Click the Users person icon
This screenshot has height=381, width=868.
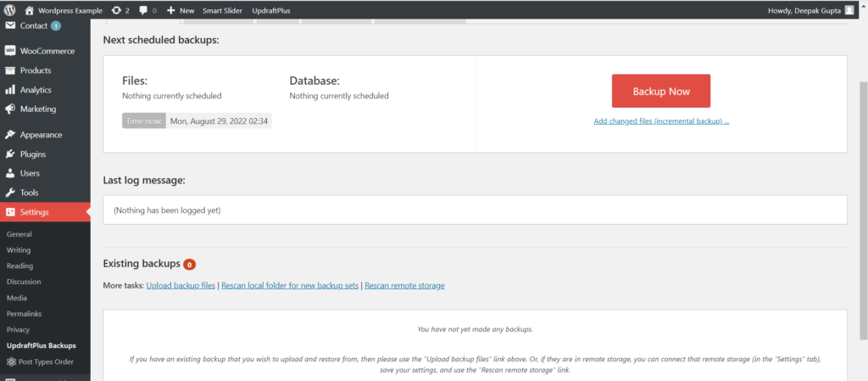tap(9, 173)
